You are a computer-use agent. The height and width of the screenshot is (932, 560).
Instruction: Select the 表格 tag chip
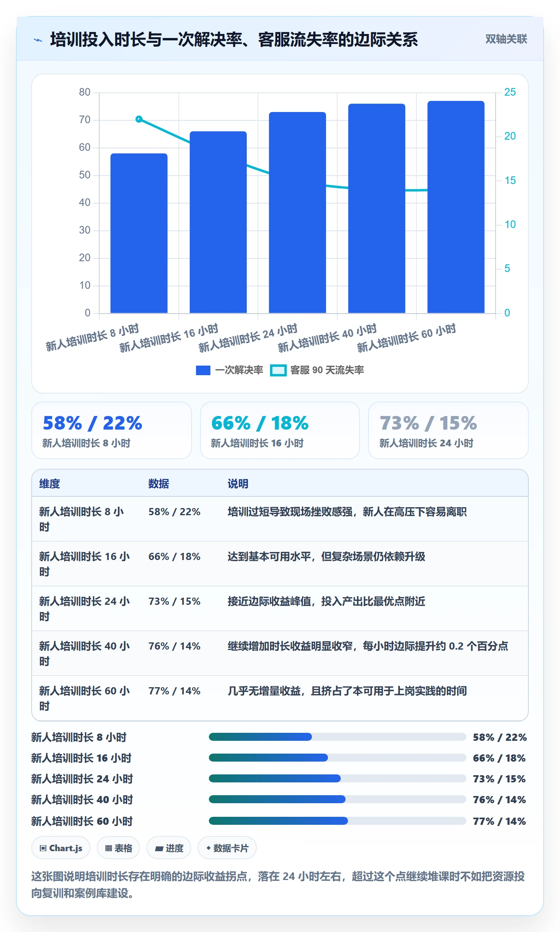118,848
